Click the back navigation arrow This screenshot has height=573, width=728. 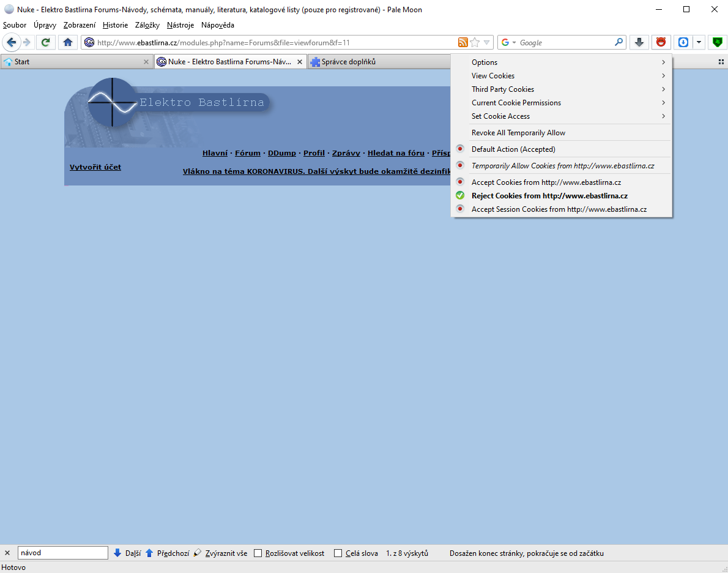pos(11,42)
